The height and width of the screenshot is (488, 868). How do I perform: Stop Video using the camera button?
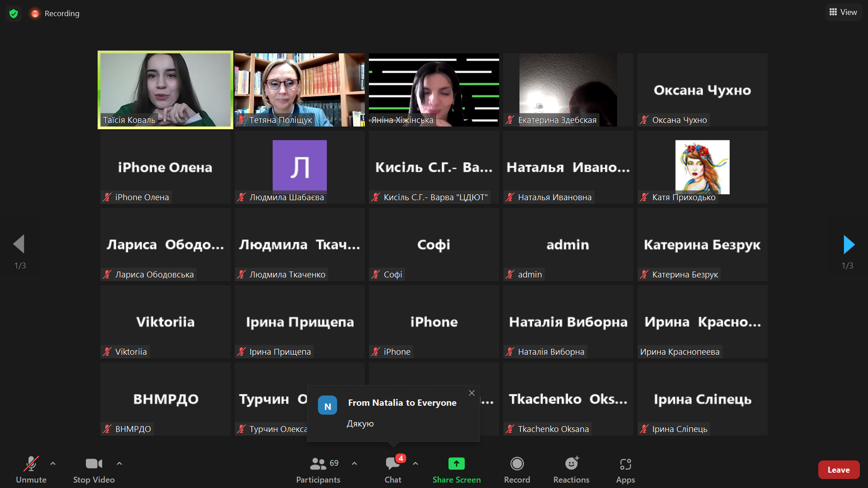coord(94,469)
